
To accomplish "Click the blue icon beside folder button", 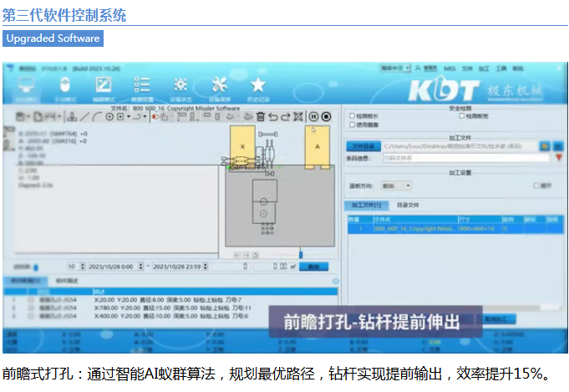I will click(558, 146).
